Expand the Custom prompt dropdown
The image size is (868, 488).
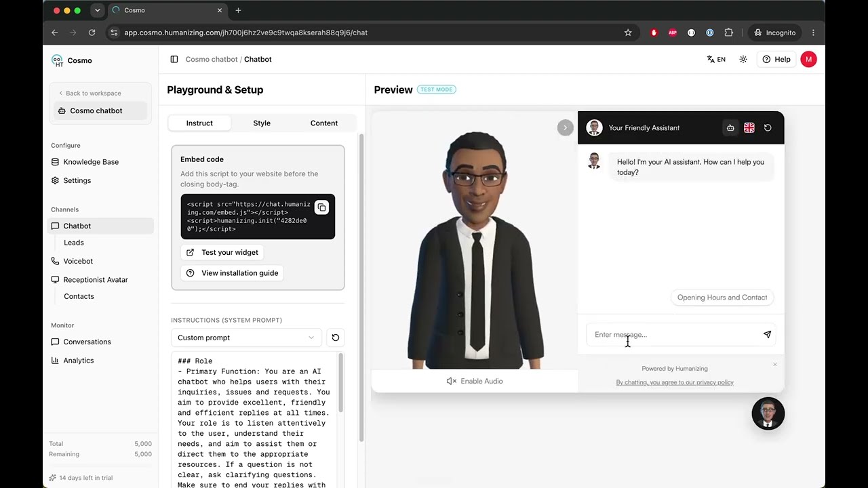pos(246,338)
